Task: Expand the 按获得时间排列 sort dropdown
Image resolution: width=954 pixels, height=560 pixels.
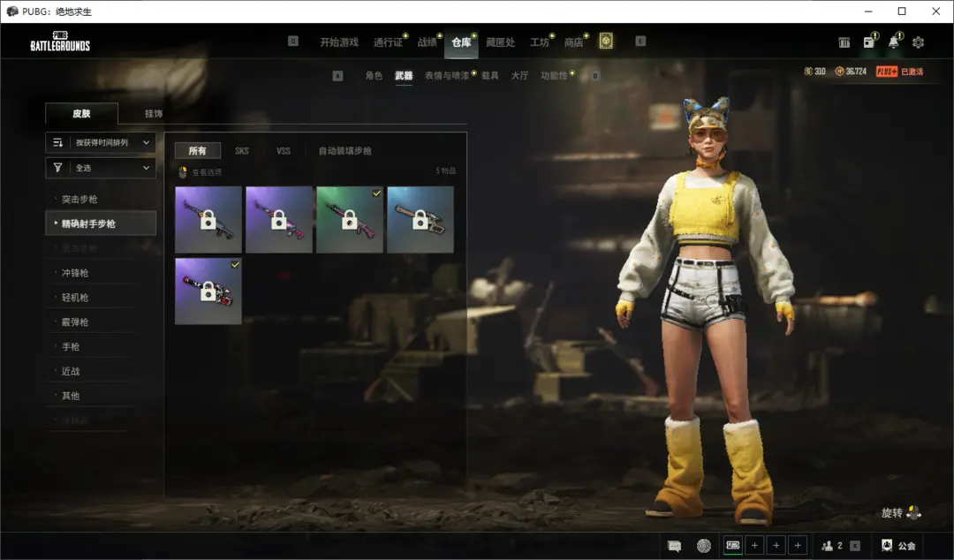Action: (x=101, y=142)
